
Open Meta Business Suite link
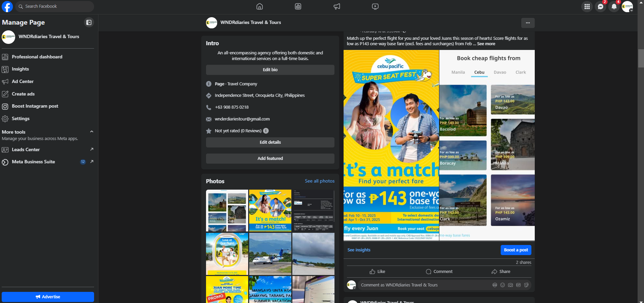[x=48, y=162]
